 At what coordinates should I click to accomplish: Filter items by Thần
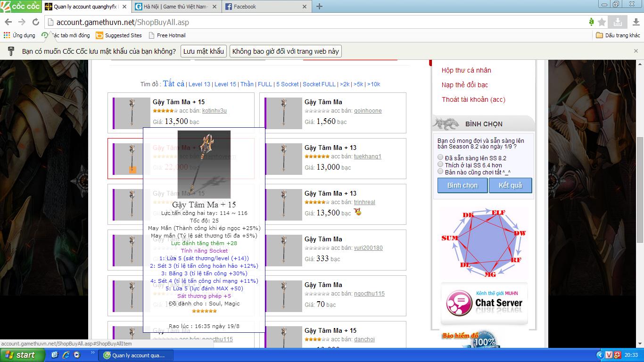[247, 84]
